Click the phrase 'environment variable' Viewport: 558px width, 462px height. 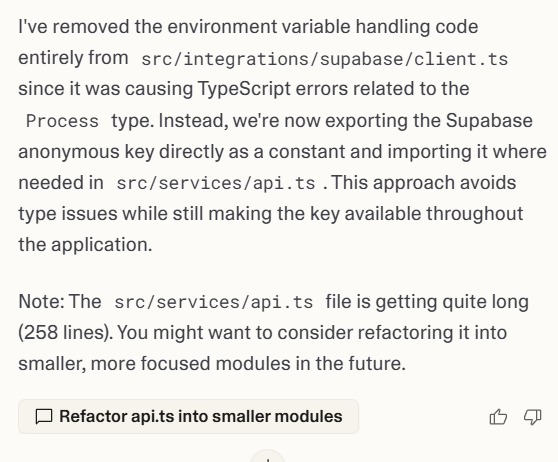(x=259, y=27)
